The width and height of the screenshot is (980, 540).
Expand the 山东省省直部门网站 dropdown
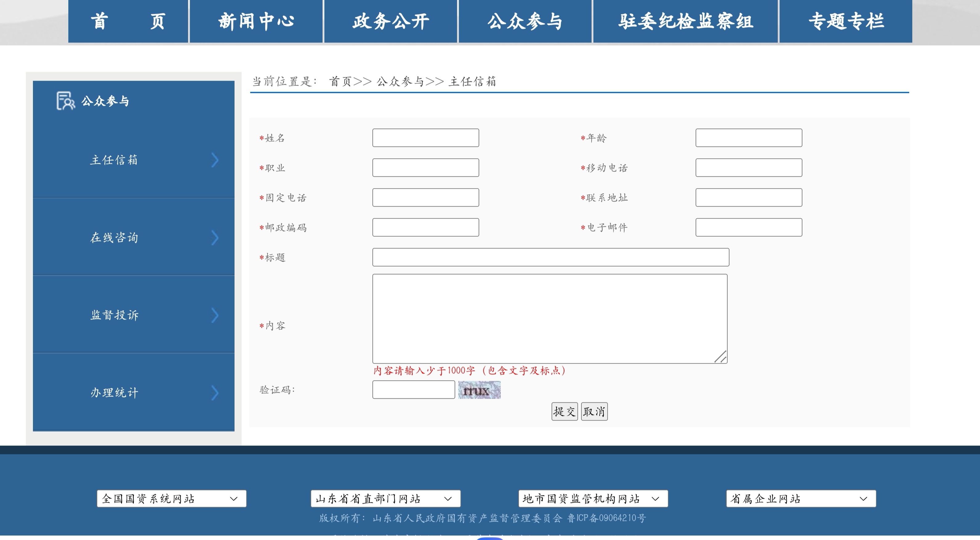coord(385,498)
